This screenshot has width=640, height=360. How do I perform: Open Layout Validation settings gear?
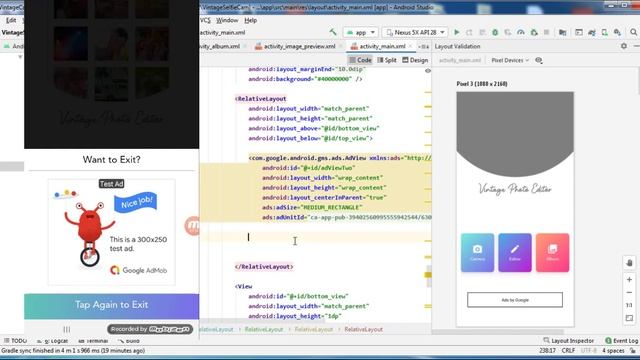(624, 46)
